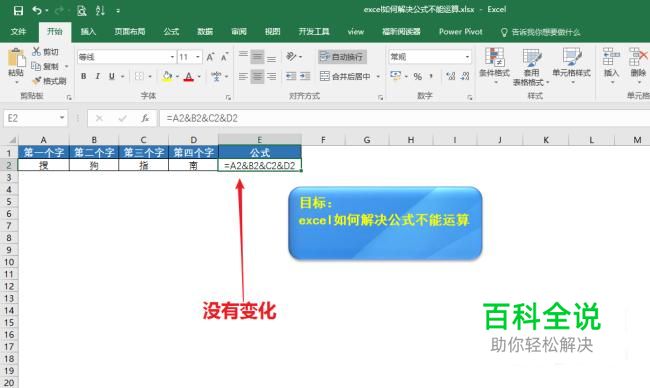This screenshot has width=650, height=388.
Task: Increase indent icon
Action: [305, 76]
